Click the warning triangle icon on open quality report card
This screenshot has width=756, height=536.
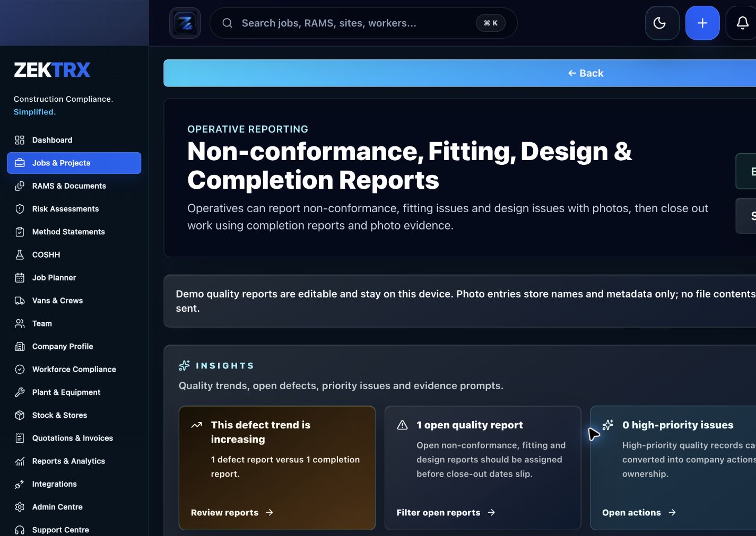tap(403, 425)
